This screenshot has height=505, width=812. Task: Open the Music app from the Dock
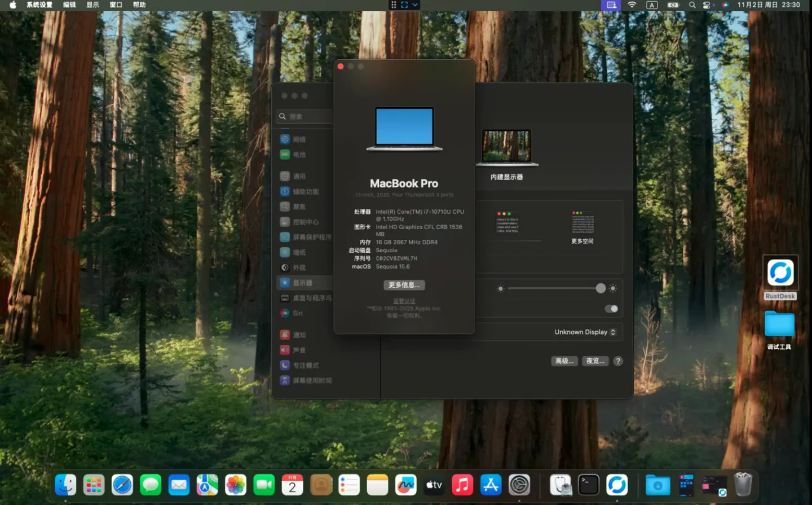click(x=462, y=485)
